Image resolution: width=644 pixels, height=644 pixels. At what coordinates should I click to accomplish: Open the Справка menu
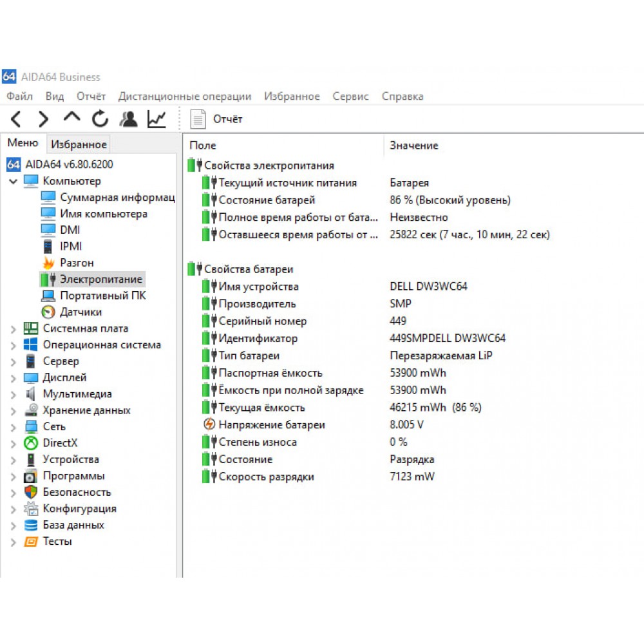pyautogui.click(x=402, y=96)
